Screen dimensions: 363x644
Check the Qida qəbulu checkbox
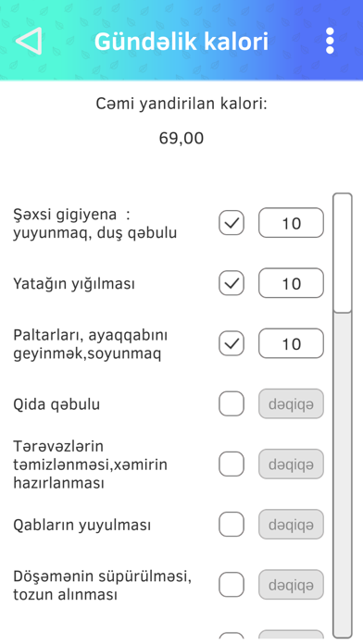click(x=232, y=403)
